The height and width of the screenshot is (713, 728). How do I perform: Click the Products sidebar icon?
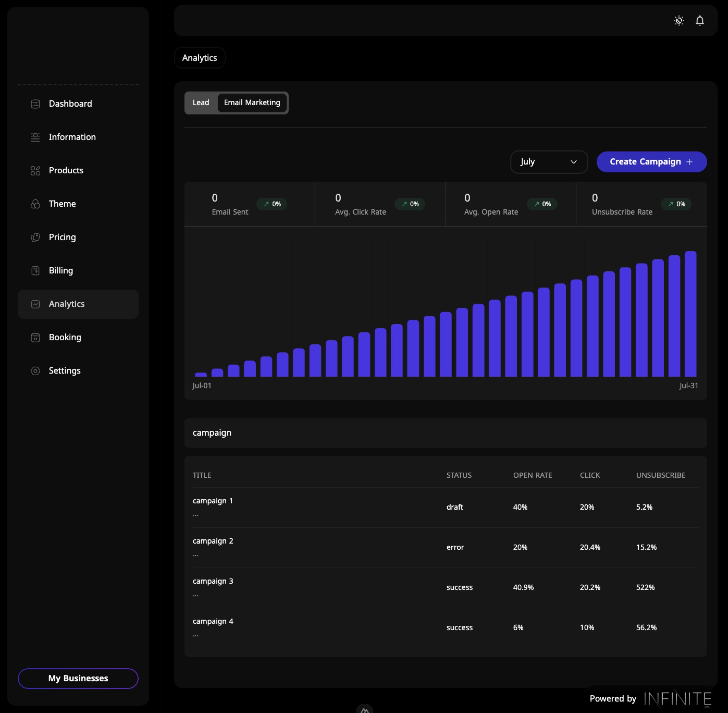tap(35, 171)
